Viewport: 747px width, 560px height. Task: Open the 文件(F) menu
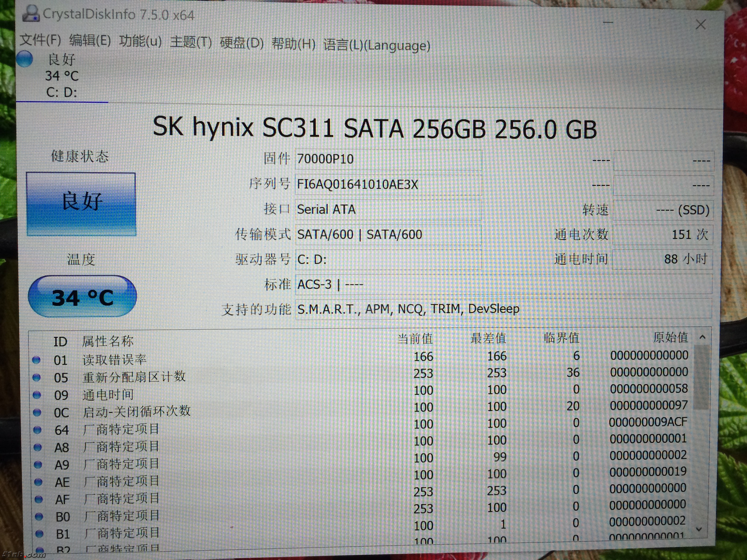(40, 40)
